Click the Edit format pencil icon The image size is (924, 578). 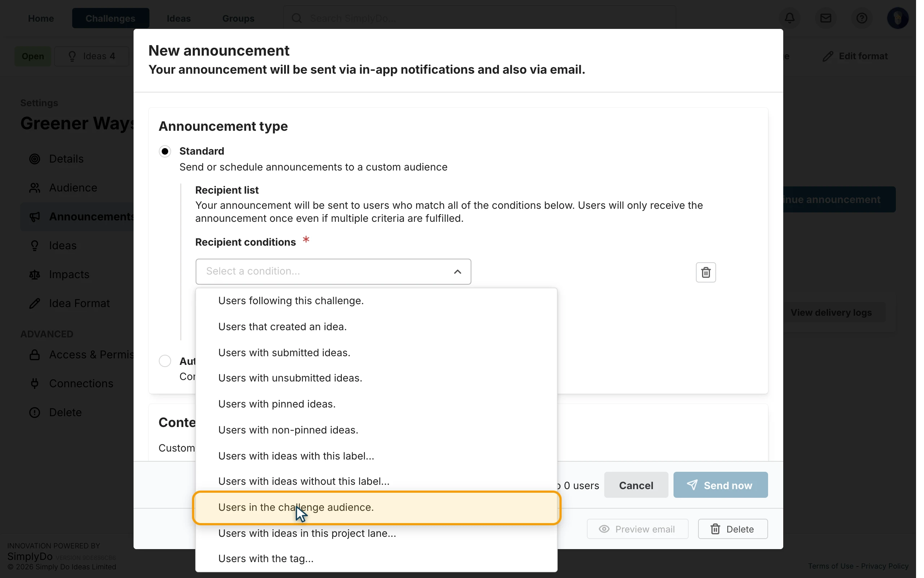[827, 56]
